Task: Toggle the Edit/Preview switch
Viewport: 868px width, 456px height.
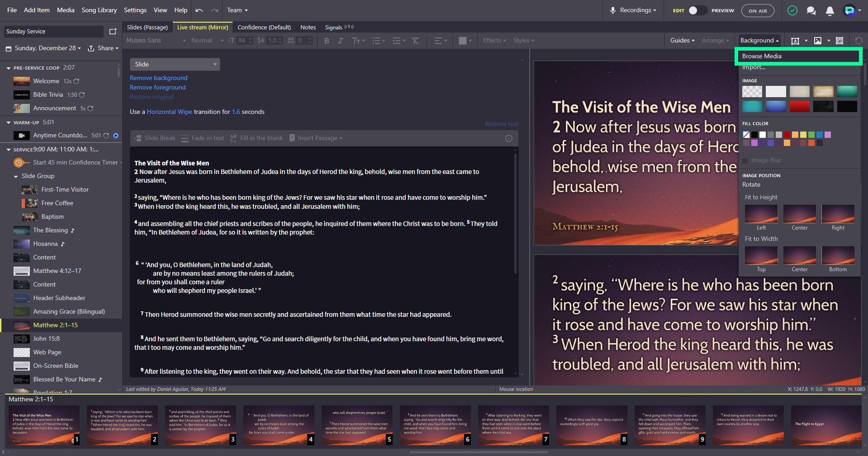Action: click(x=697, y=10)
